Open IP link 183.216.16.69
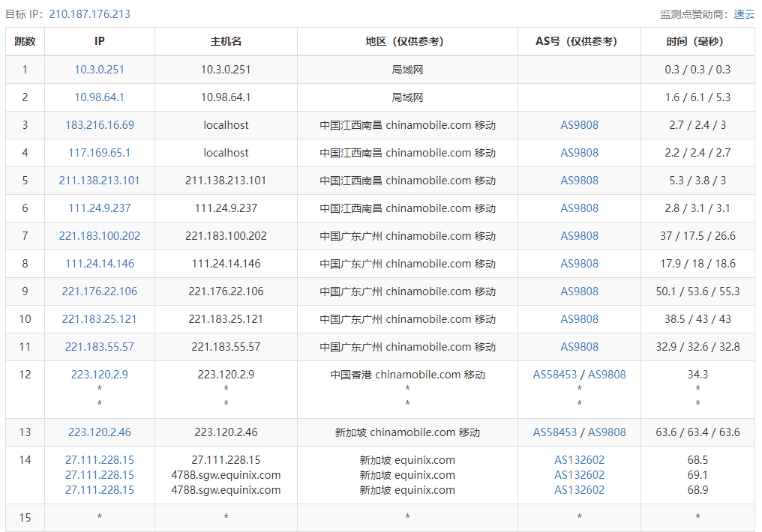 pyautogui.click(x=100, y=124)
